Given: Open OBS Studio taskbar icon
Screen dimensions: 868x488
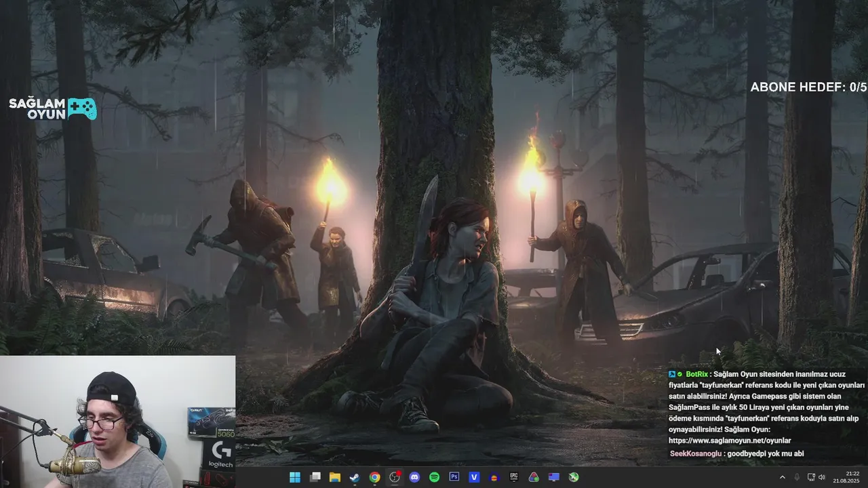Looking at the screenshot, I should [395, 477].
